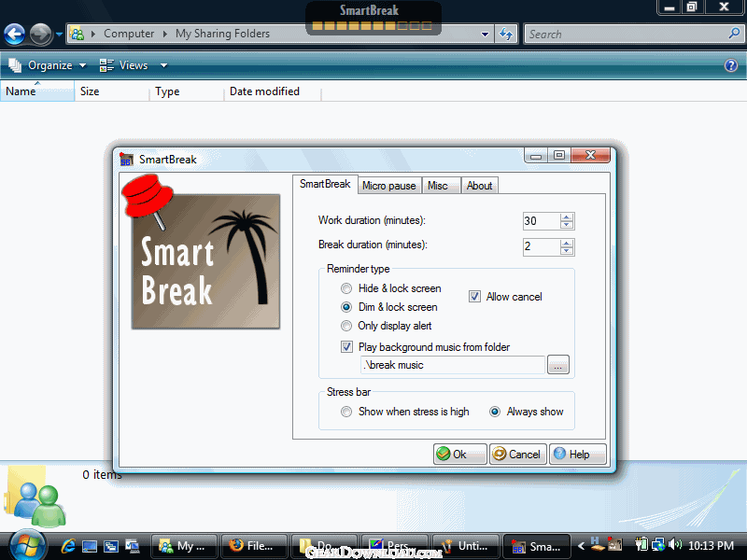Click the break music folder path field
Screen dimensions: 747x560
point(453,365)
